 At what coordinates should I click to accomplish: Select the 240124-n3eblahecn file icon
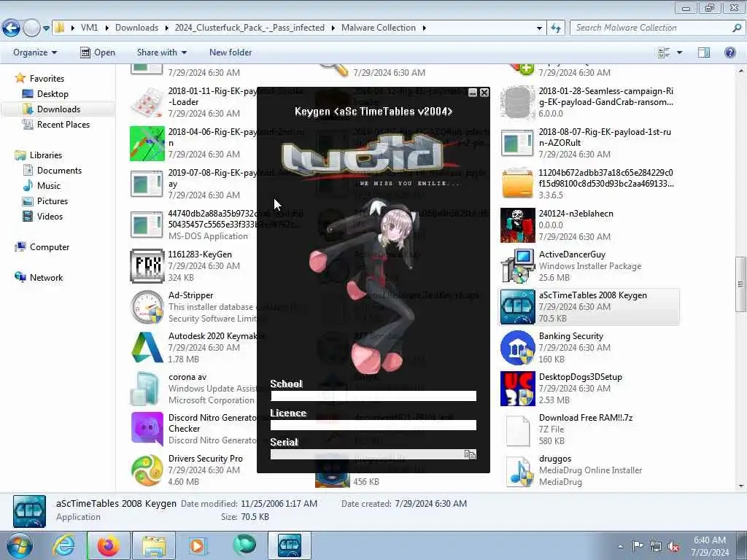518,225
